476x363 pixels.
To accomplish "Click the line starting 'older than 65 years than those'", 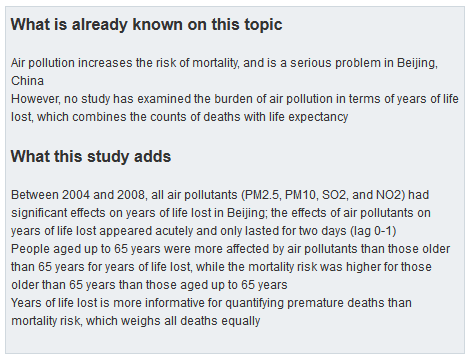I will pyautogui.click(x=149, y=285).
